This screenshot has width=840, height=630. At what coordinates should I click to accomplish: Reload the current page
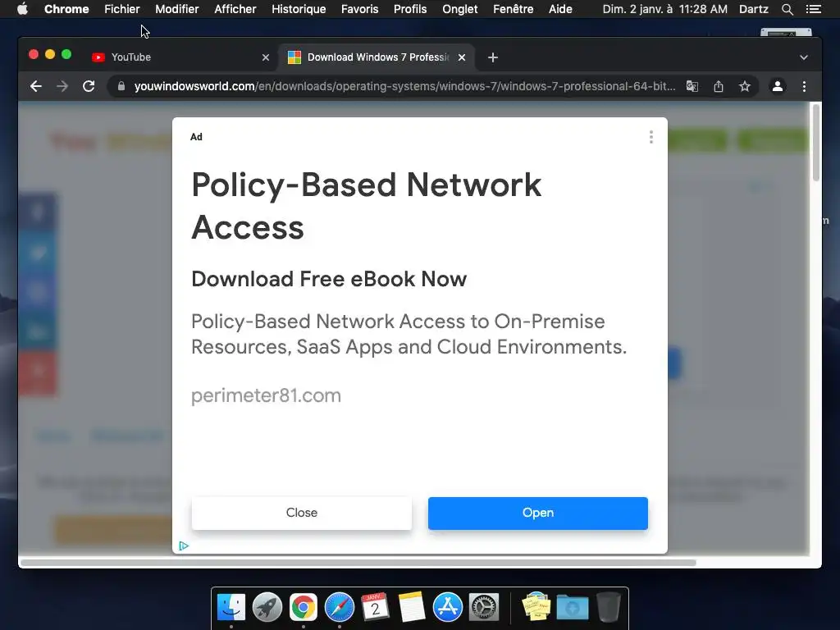89,86
